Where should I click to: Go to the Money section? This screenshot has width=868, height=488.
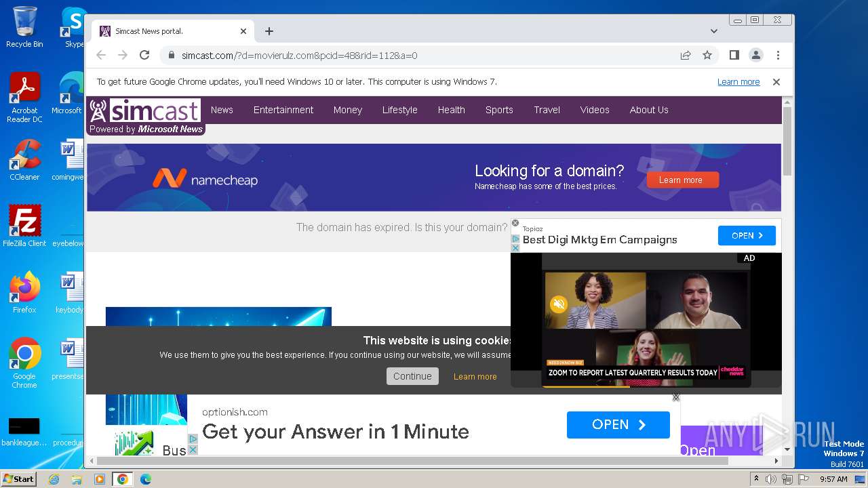pyautogui.click(x=348, y=110)
